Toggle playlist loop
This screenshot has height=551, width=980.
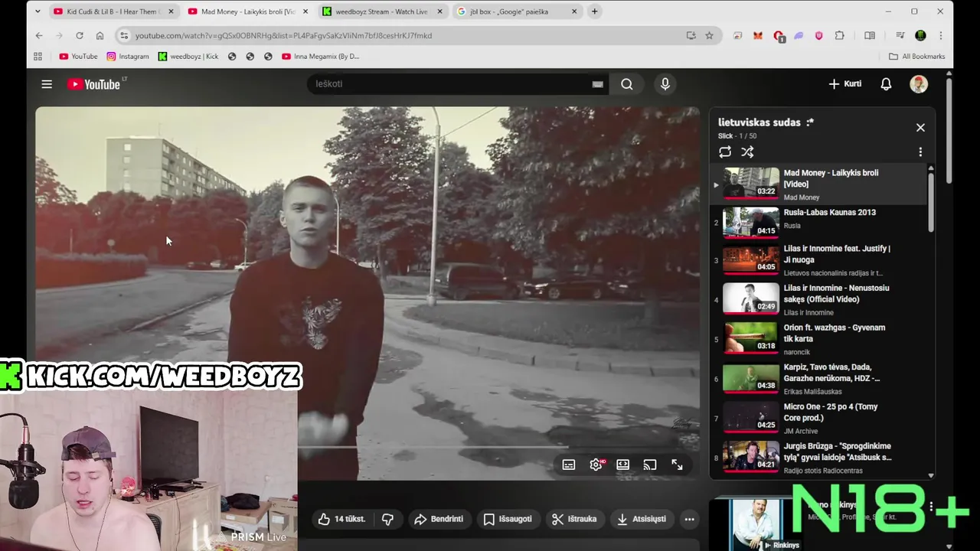[x=725, y=152]
